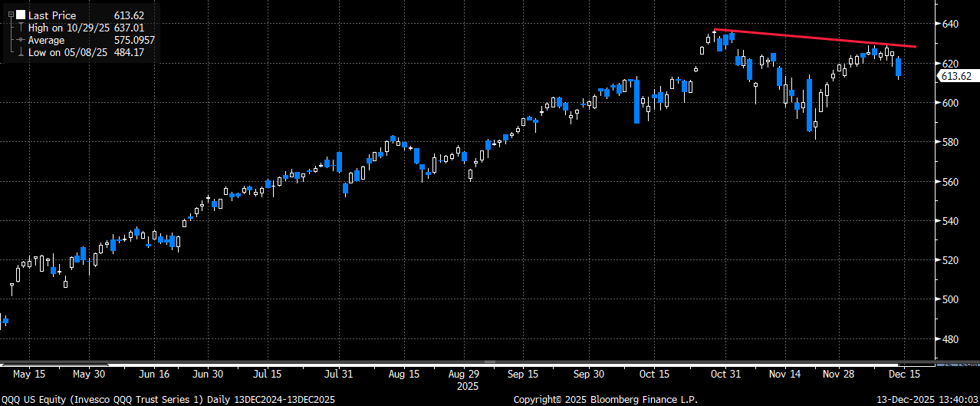Click the 540 y-axis label
The height and width of the screenshot is (406, 980).
[951, 221]
